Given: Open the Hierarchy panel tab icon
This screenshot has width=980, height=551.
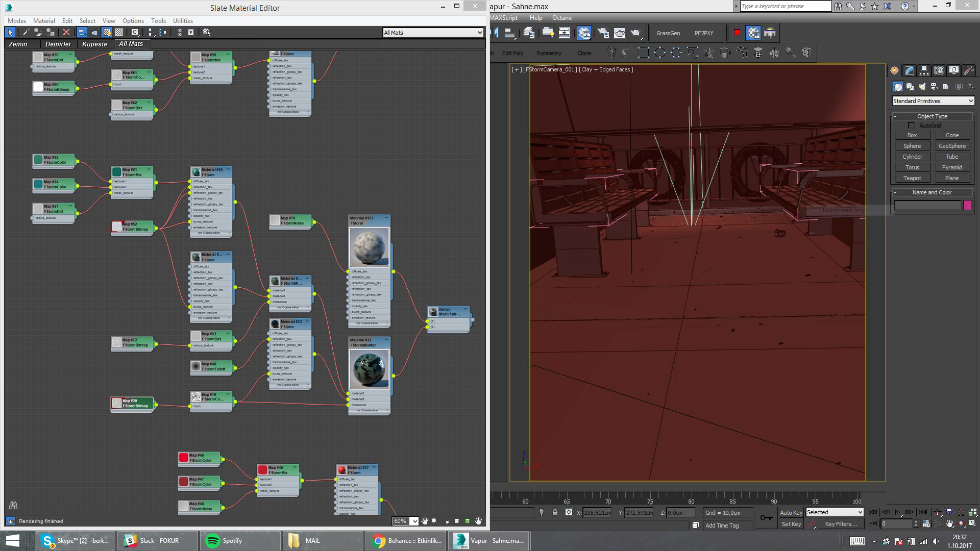Looking at the screenshot, I should point(924,70).
